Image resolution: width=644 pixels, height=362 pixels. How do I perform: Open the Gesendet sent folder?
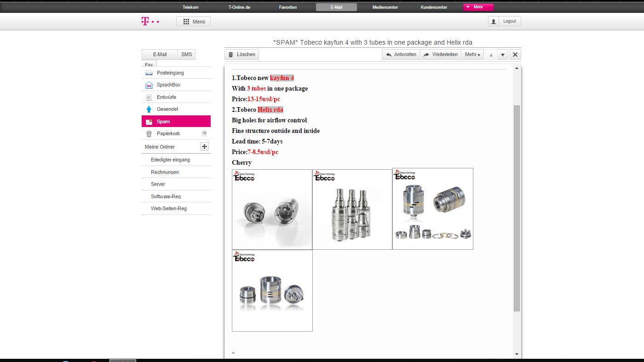[167, 109]
